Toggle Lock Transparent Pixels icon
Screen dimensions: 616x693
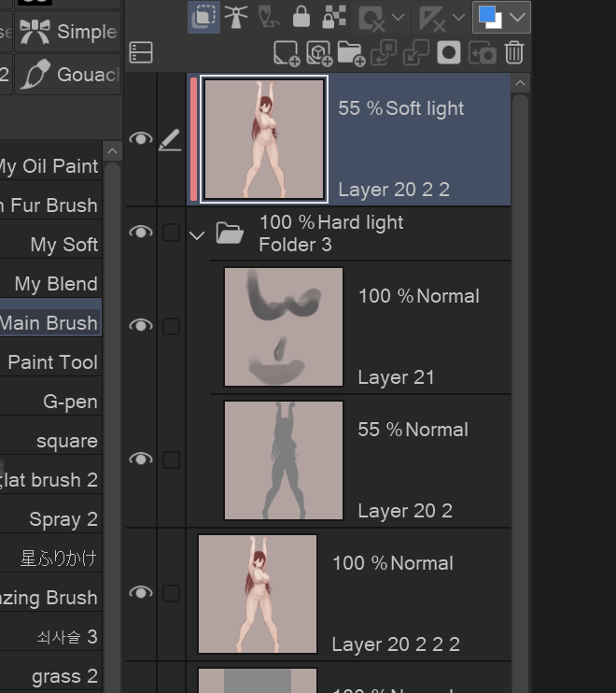click(x=333, y=17)
